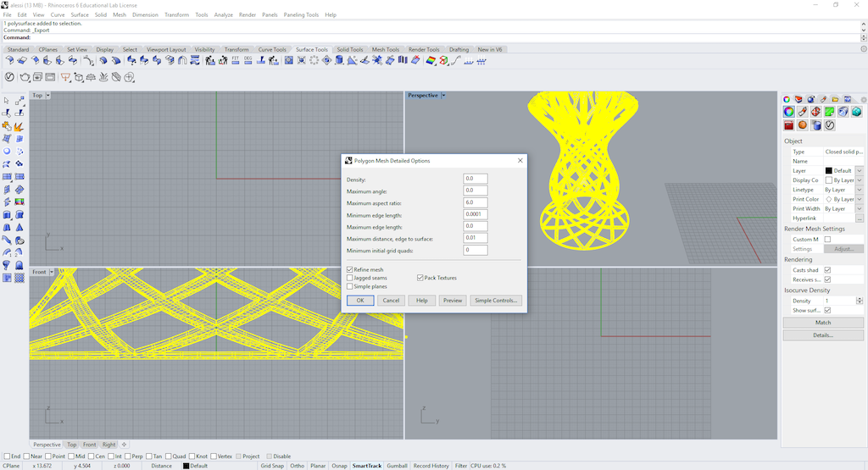Open the Perspective viewport title dropdown arrow
Viewport: 868px width, 470px height.
tap(443, 95)
